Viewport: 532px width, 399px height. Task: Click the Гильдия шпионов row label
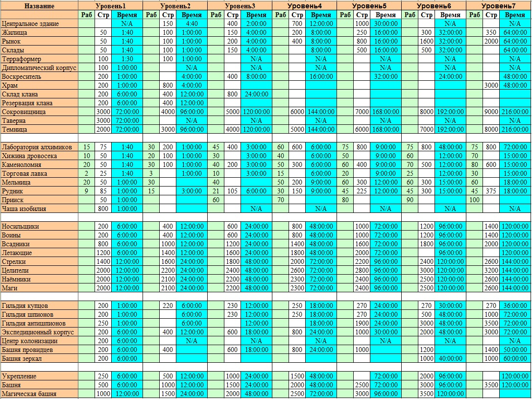(39, 315)
